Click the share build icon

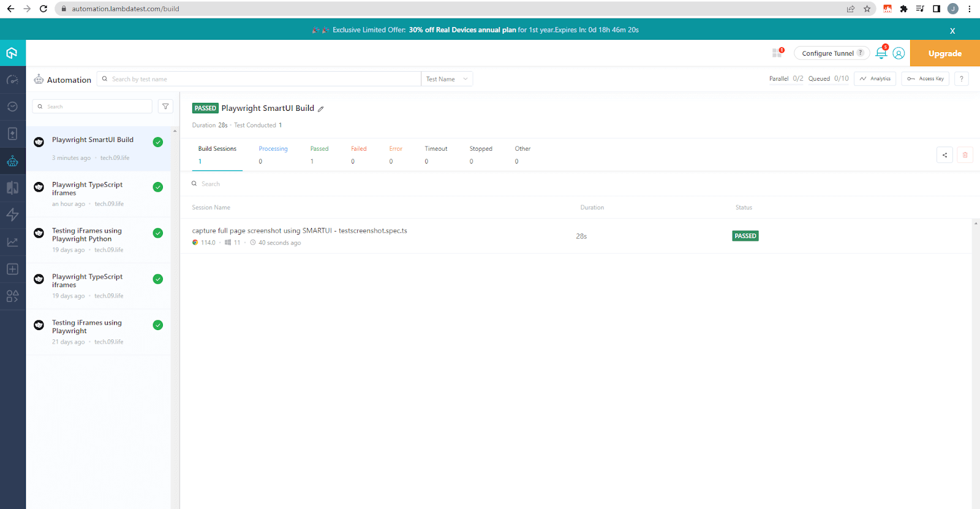(944, 155)
